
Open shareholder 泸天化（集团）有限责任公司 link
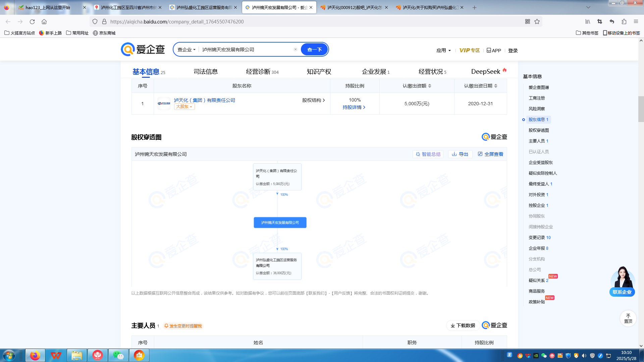(204, 100)
